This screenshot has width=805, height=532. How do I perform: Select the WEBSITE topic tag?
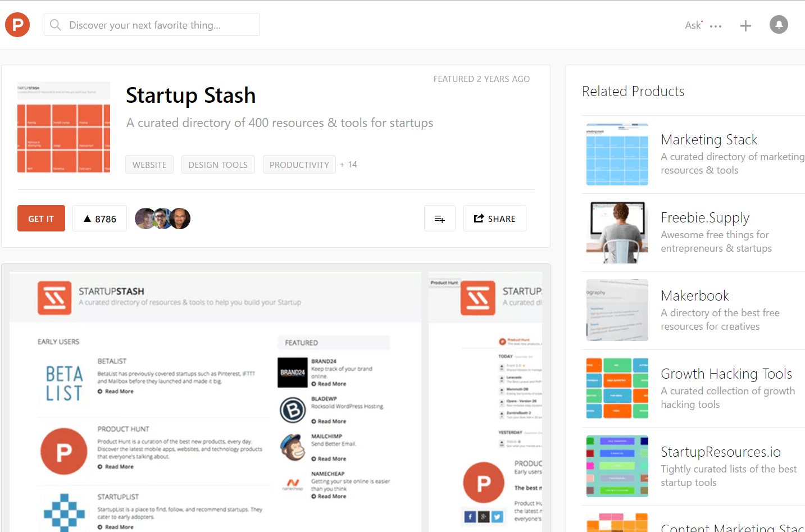click(149, 165)
